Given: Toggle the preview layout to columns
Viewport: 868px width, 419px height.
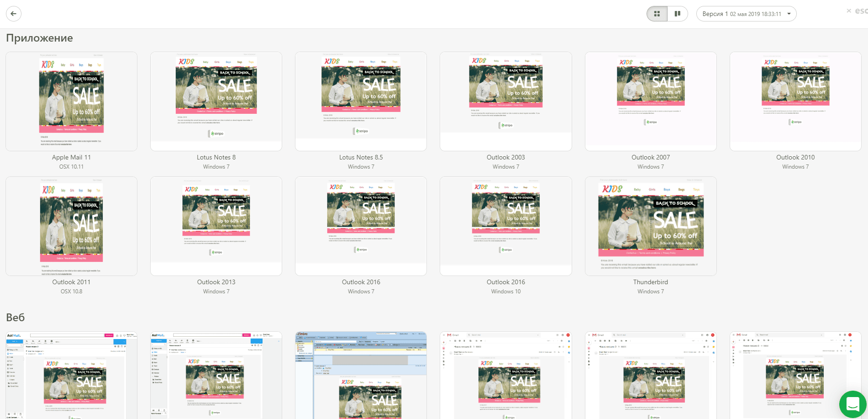Looking at the screenshot, I should click(x=678, y=14).
